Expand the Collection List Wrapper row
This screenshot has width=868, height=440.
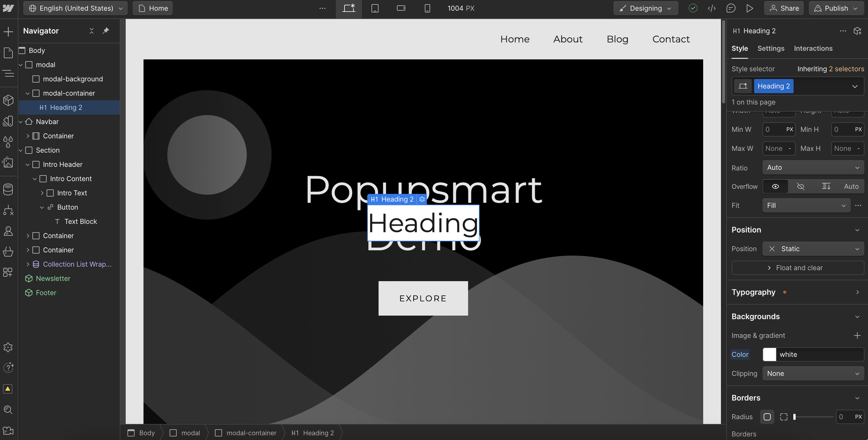[28, 264]
